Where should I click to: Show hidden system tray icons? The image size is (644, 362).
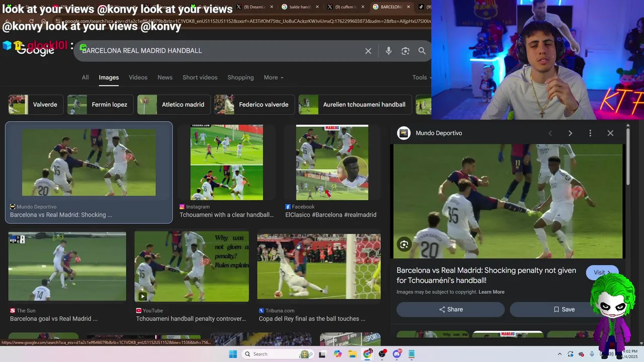click(x=559, y=354)
